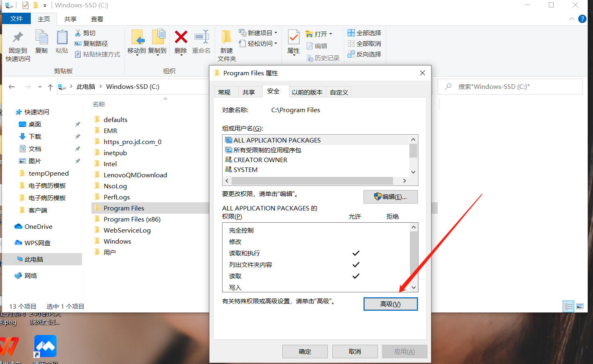
Task: Click Invert Selection in ribbon
Action: [364, 54]
